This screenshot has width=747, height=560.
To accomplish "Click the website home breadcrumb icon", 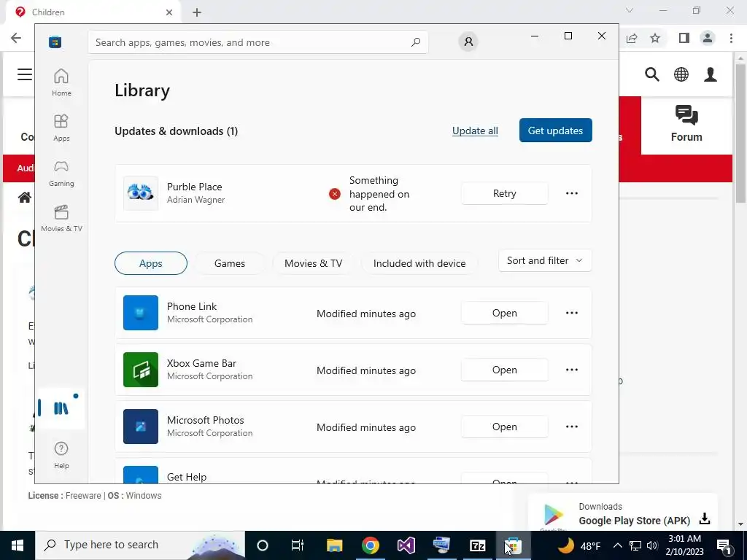I will pyautogui.click(x=25, y=197).
